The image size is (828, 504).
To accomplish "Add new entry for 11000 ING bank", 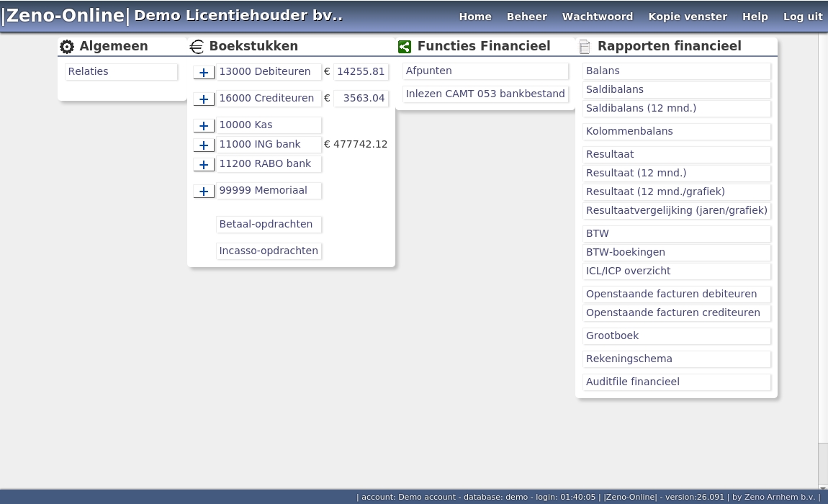I will (204, 145).
